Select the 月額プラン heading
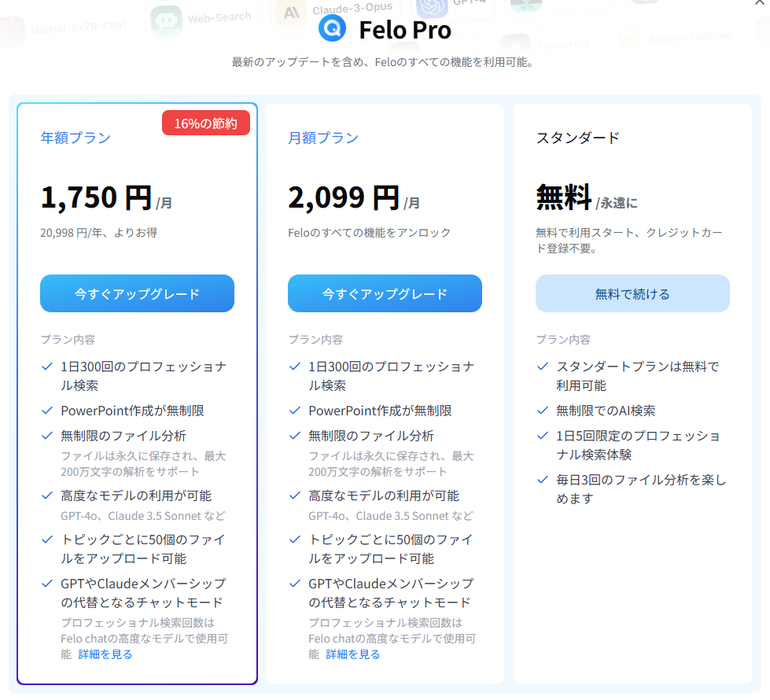 pos(323,138)
